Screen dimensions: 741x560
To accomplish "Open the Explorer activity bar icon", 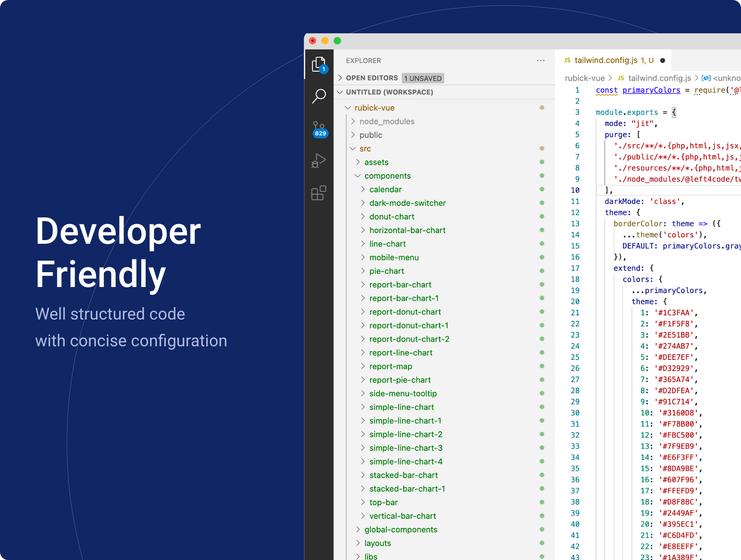I will point(319,65).
